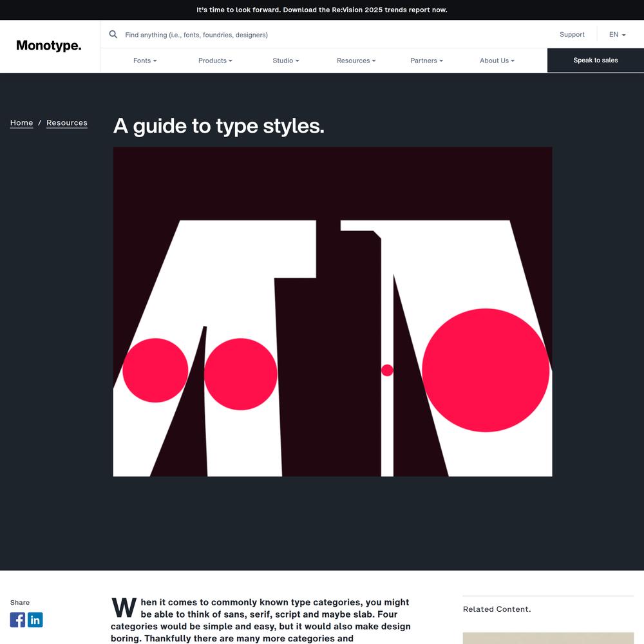Open the About Us dropdown
Image resolution: width=644 pixels, height=644 pixels.
497,61
